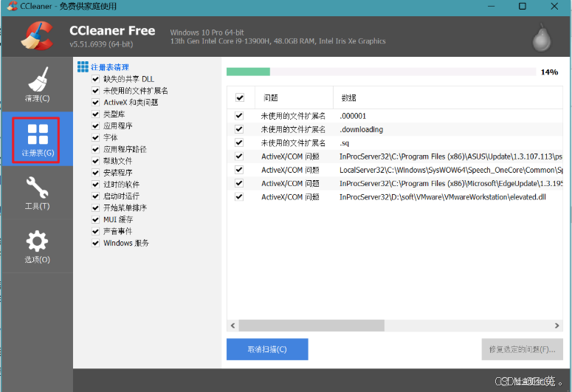The width and height of the screenshot is (572, 392).
Task: Open the 选项(O) options section
Action: 37,247
